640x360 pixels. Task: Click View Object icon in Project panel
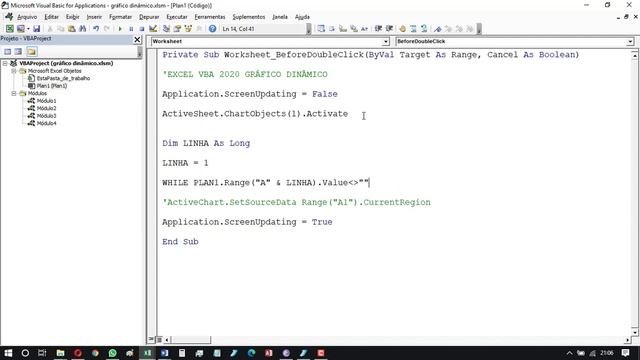(18, 51)
